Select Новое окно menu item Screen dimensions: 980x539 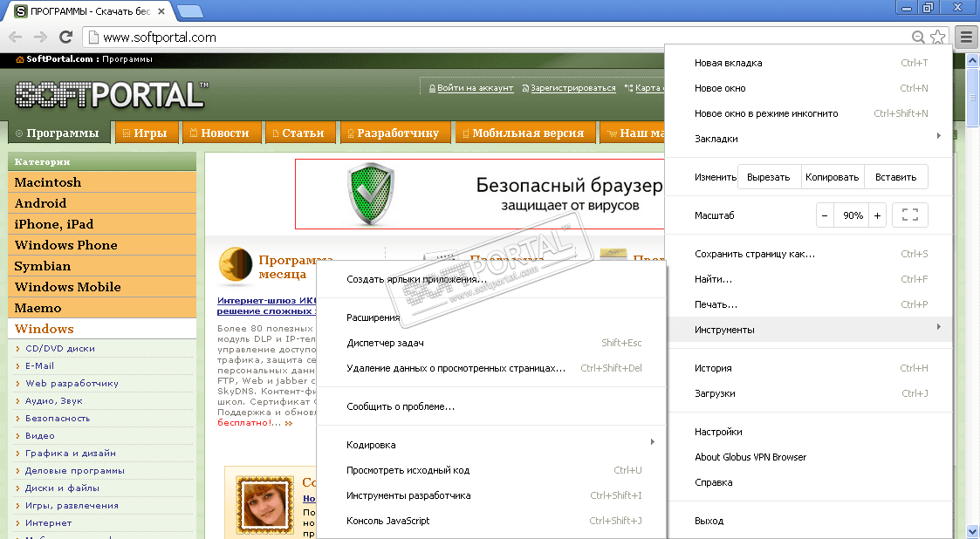[810, 88]
